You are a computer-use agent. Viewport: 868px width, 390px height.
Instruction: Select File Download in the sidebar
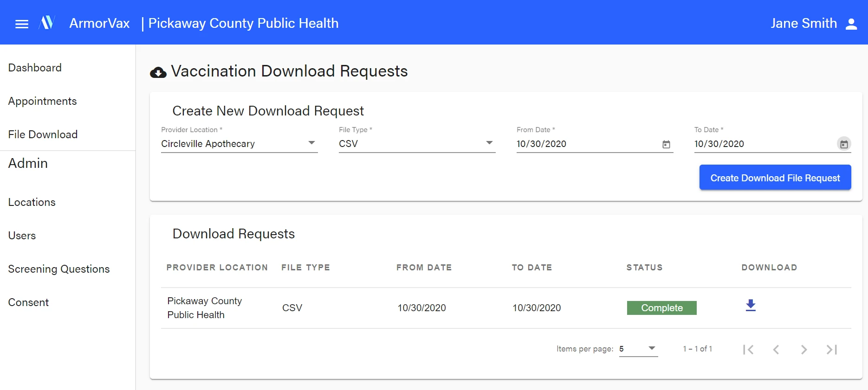point(43,134)
